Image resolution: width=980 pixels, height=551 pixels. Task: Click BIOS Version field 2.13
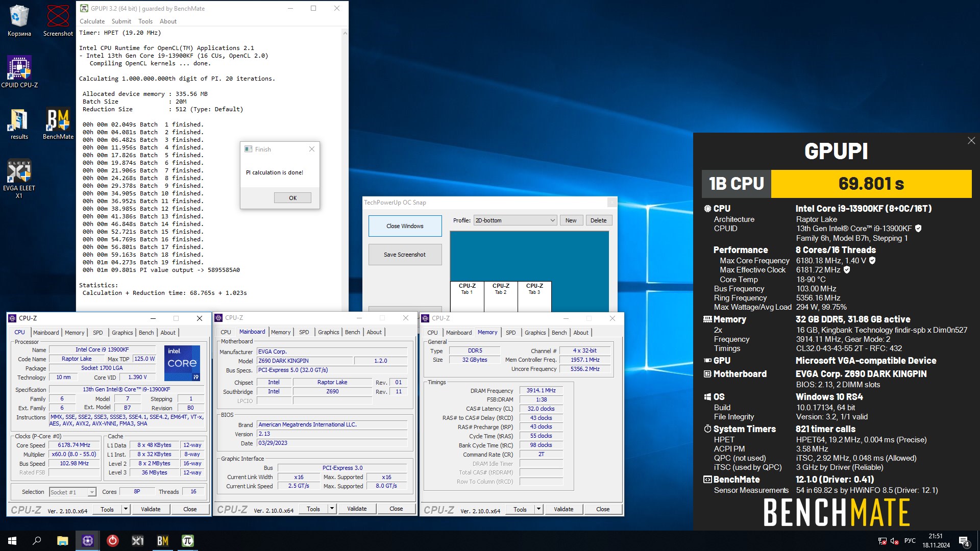pyautogui.click(x=332, y=434)
